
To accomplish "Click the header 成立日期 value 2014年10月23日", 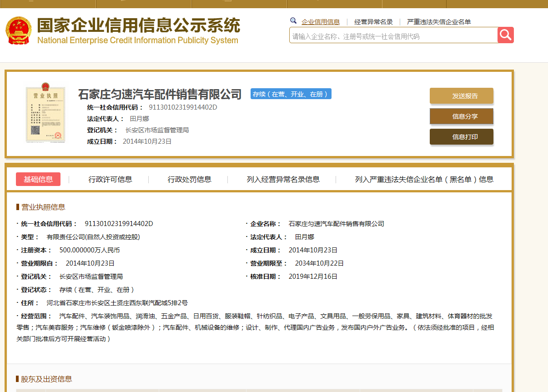I will 147,141.
